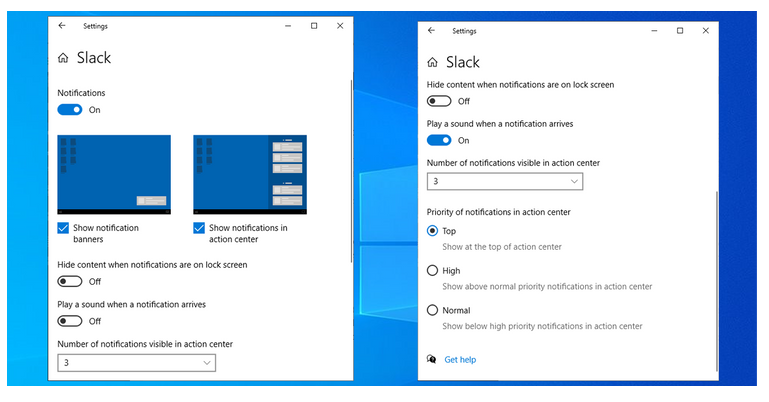Click the Settings title text in the left window
The height and width of the screenshot is (402, 769).
[95, 26]
